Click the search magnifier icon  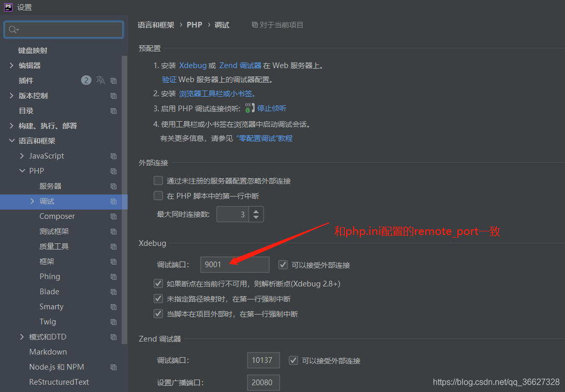click(x=12, y=30)
